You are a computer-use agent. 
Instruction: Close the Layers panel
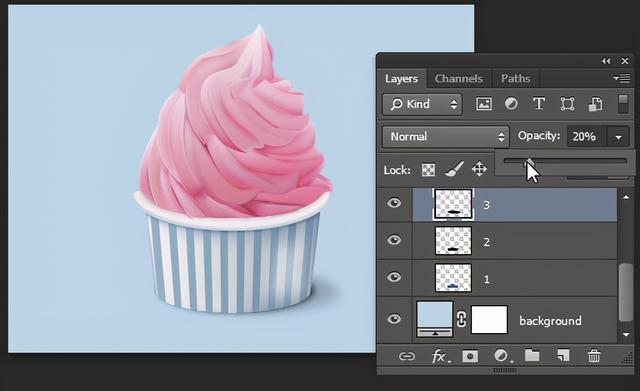pos(625,61)
